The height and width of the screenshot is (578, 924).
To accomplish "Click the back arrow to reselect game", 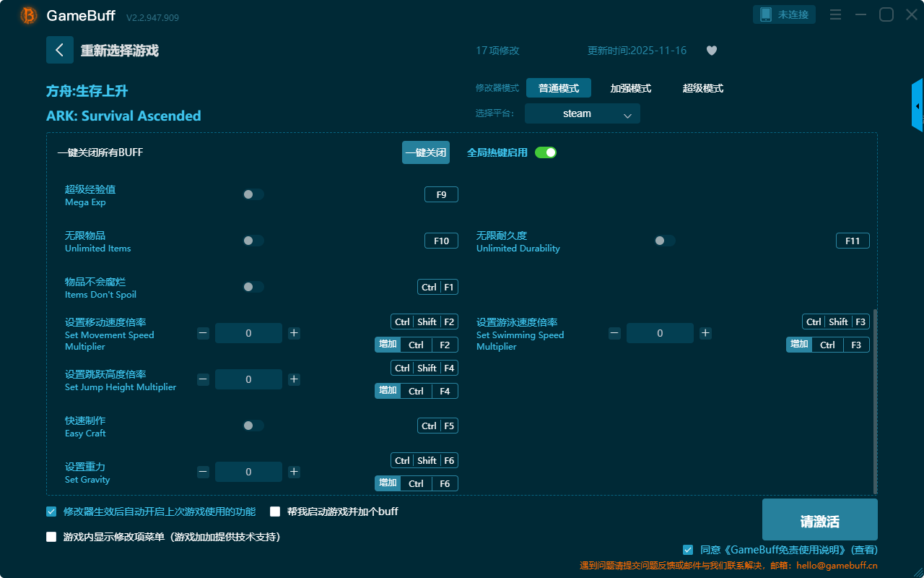I will [59, 50].
